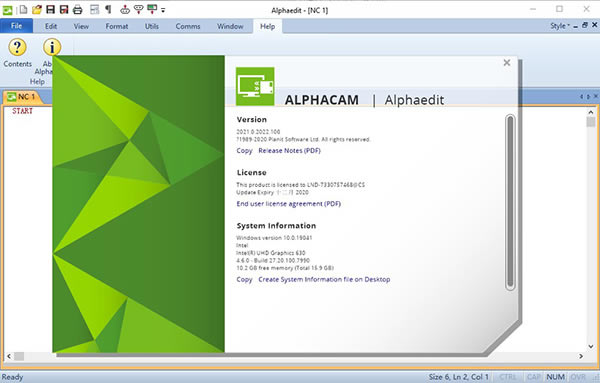
Task: Restore the inner document window
Action: 584,25
